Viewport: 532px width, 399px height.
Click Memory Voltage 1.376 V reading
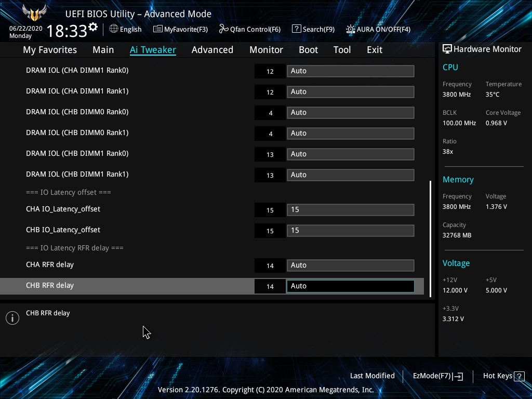pyautogui.click(x=496, y=207)
